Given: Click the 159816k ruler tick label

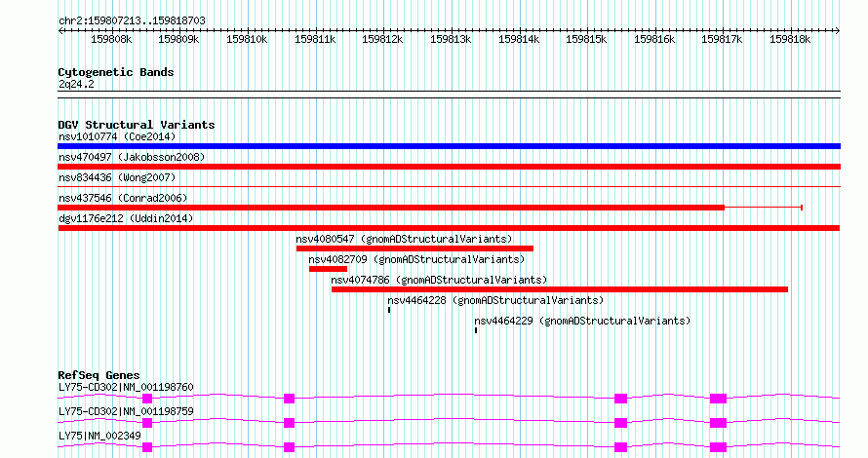Looking at the screenshot, I should click(x=654, y=40).
